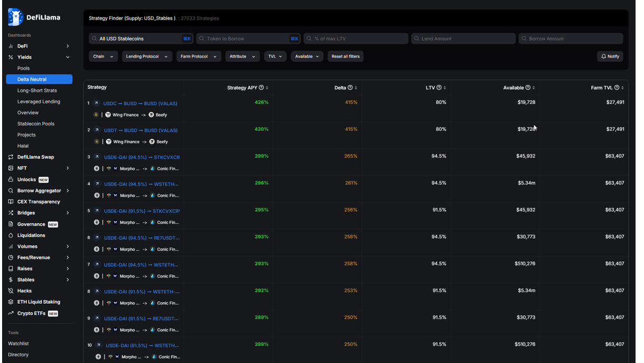This screenshot has height=363, width=644.
Task: Click the DefiLlama logo
Action: (x=14, y=16)
